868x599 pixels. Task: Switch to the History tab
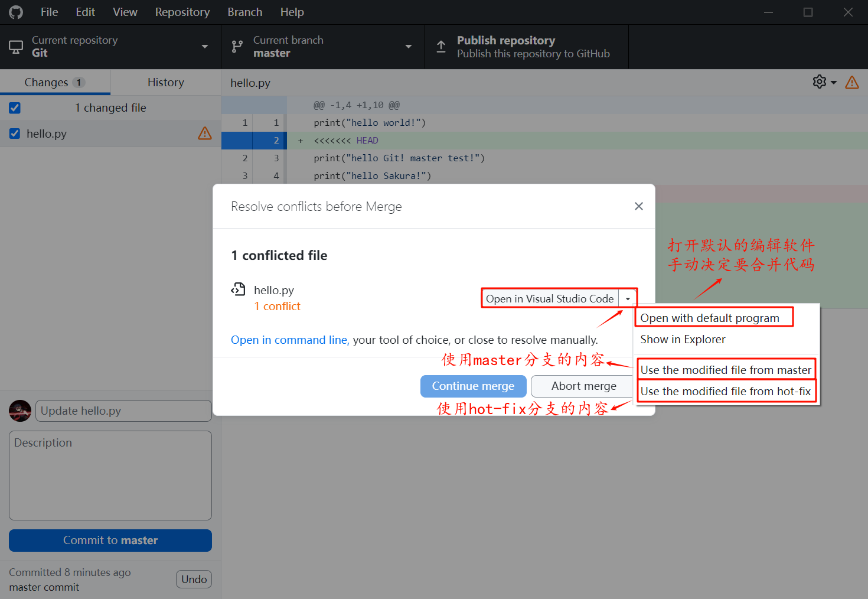pyautogui.click(x=166, y=82)
